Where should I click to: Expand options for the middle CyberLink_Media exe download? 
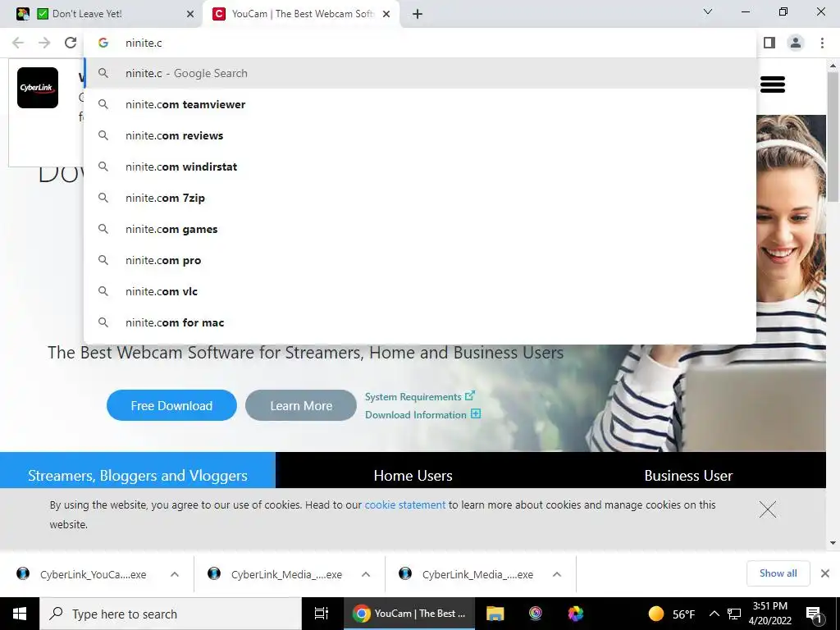[366, 574]
